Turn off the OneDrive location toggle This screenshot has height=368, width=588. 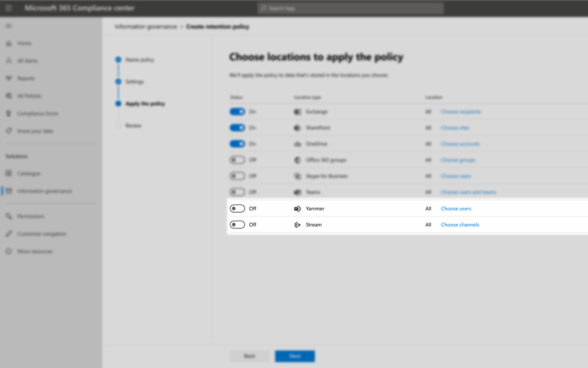pos(237,144)
